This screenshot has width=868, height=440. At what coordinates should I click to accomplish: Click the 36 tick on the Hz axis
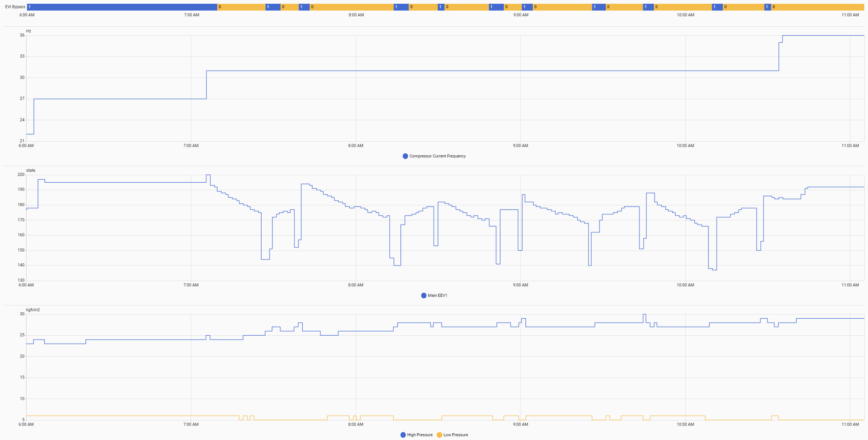tap(22, 35)
